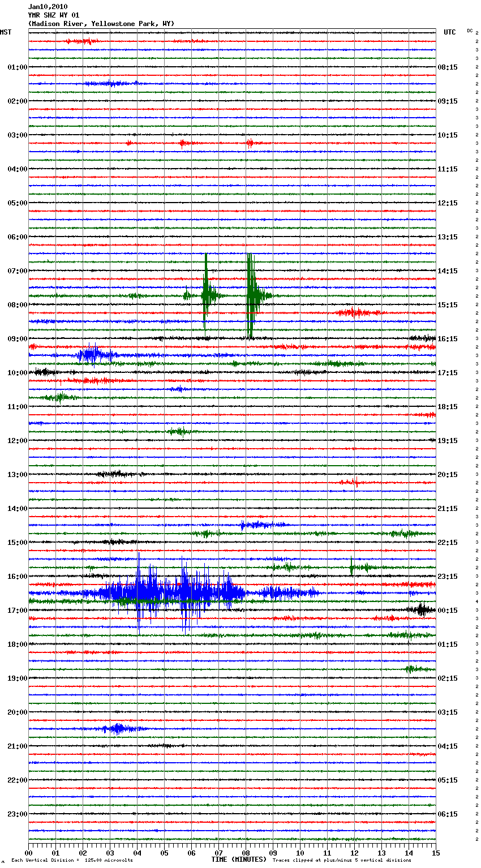Screen dimensions: 481x868
Task: Click the "20:15" UTC time label
Action: click(448, 475)
